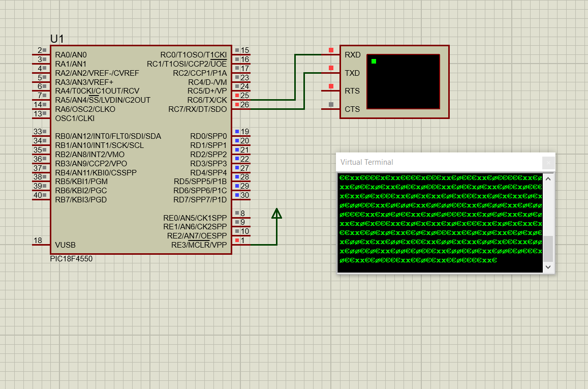This screenshot has width=588, height=389.
Task: Click the Virtual Terminal scrollbar thumb
Action: 548,248
